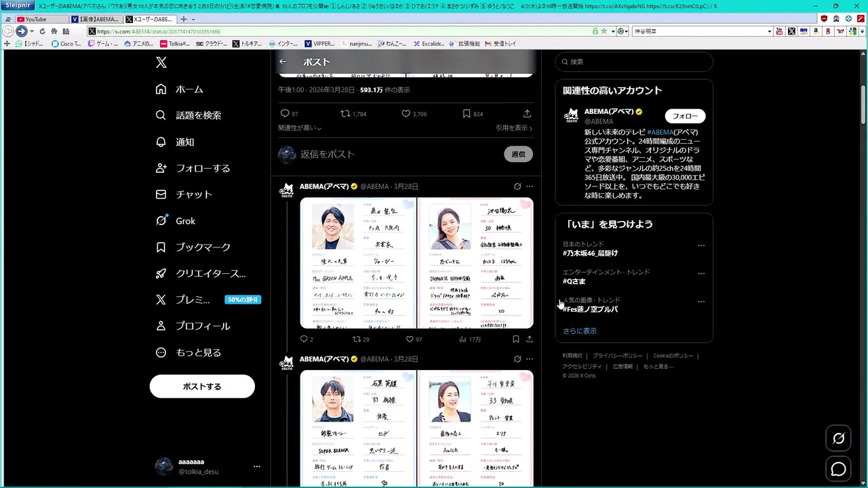Image resolution: width=868 pixels, height=488 pixels.
Task: Click フォロー button for ABEMA
Action: 685,116
